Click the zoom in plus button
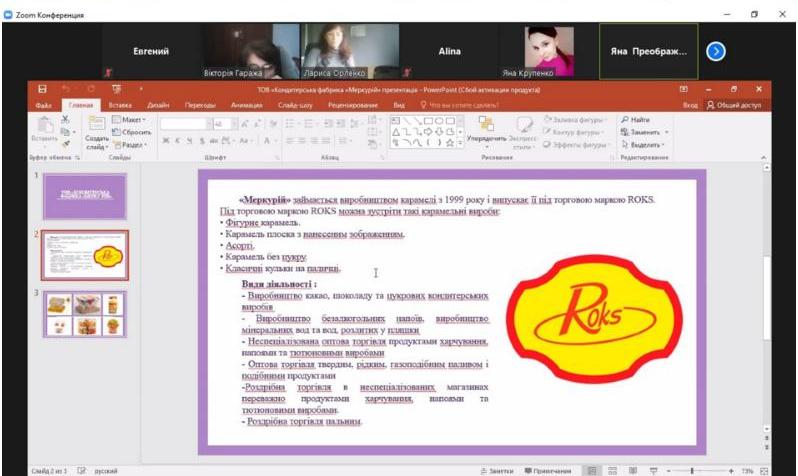Screen dimensions: 798x476 click(x=731, y=471)
